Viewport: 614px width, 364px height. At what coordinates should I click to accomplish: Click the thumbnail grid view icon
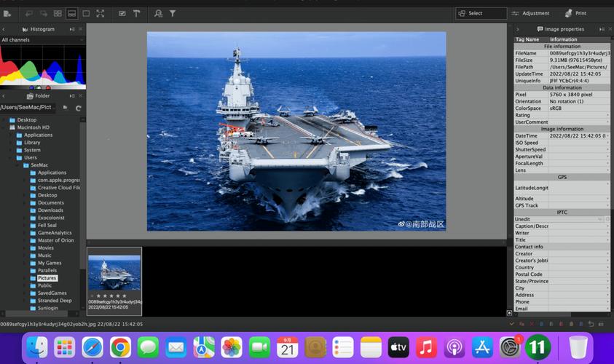pos(58,13)
